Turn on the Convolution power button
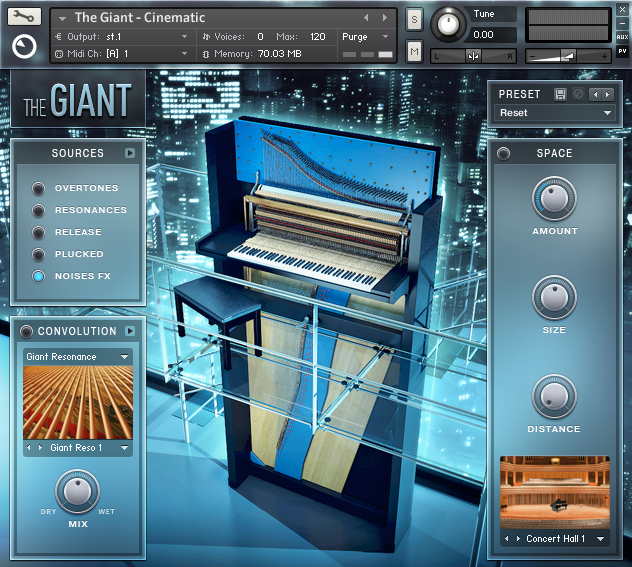Image resolution: width=632 pixels, height=567 pixels. coord(25,331)
